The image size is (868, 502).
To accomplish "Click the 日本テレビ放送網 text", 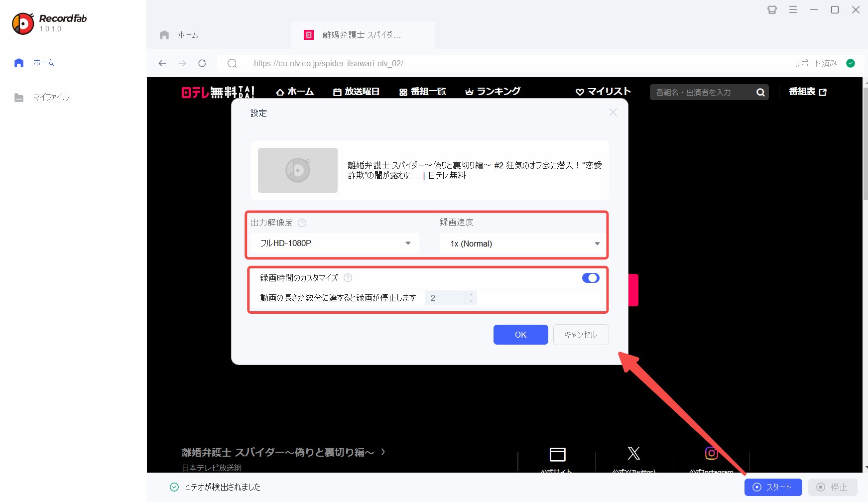I will point(212,468).
